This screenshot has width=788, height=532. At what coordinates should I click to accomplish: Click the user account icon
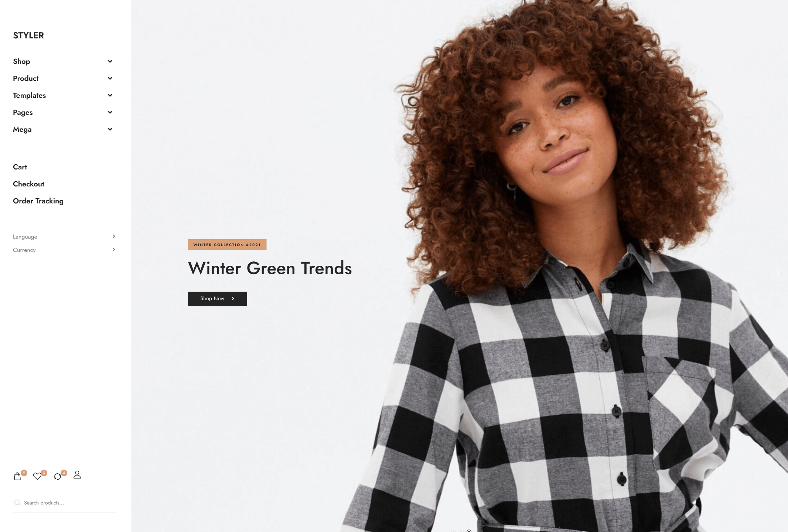coord(77,475)
